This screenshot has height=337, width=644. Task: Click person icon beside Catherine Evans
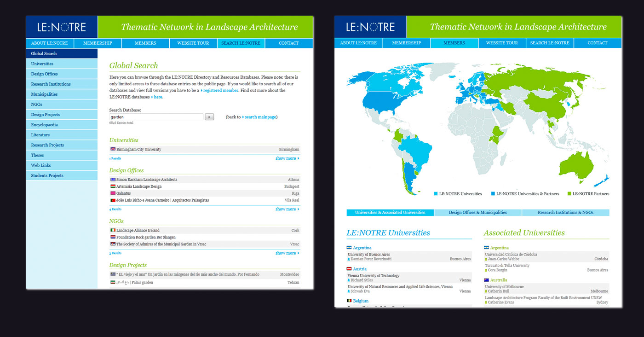point(486,302)
